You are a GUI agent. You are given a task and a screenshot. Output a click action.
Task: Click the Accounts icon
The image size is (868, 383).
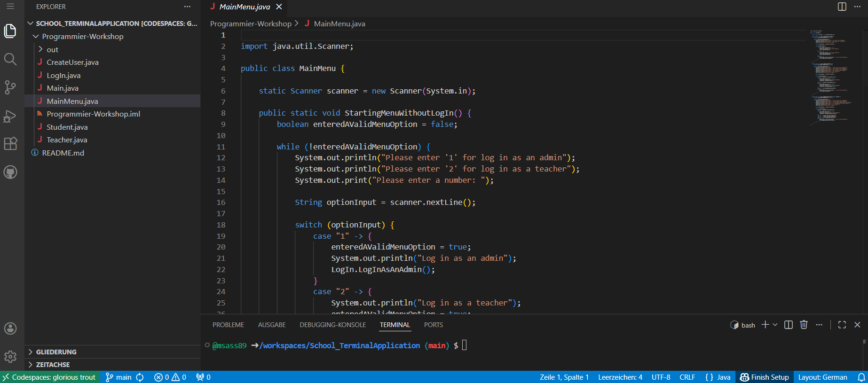[10, 328]
